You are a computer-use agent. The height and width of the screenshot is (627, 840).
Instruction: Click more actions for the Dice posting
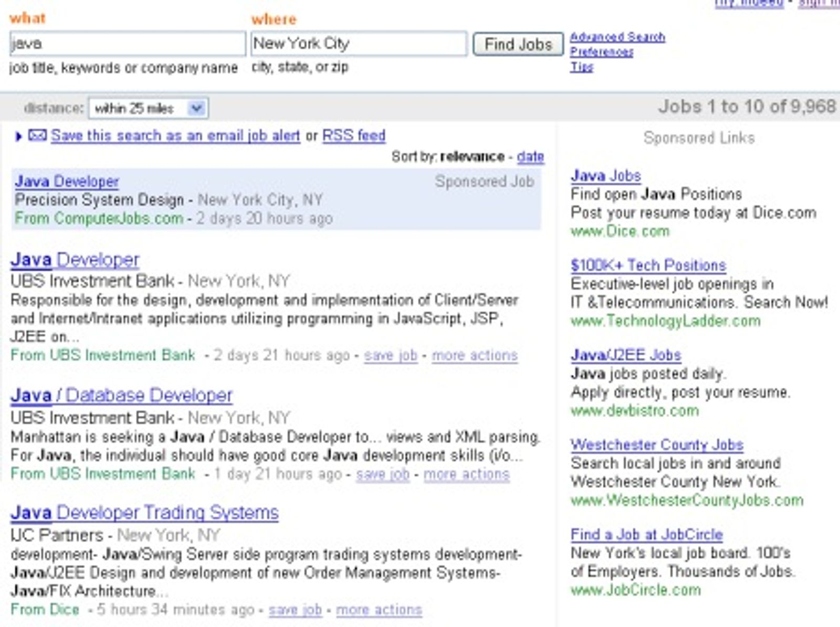coord(379,610)
